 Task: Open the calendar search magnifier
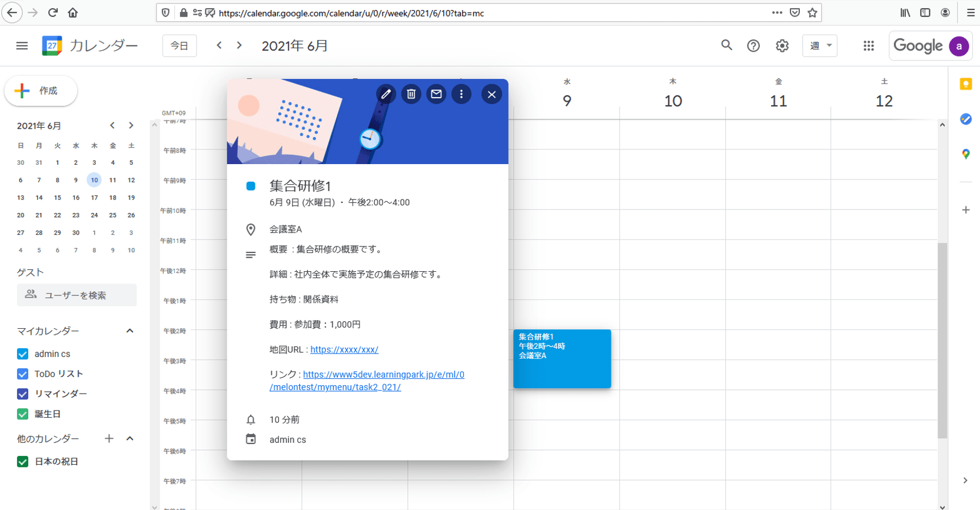coord(726,45)
